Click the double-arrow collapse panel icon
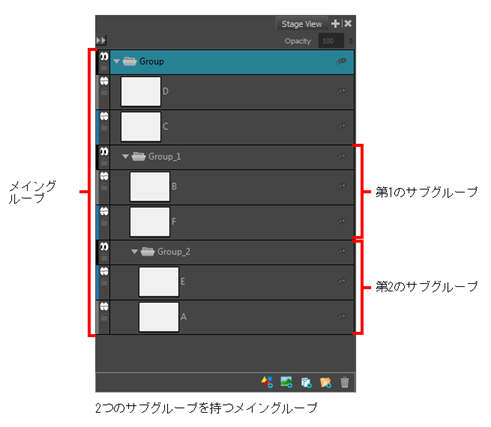 click(101, 40)
